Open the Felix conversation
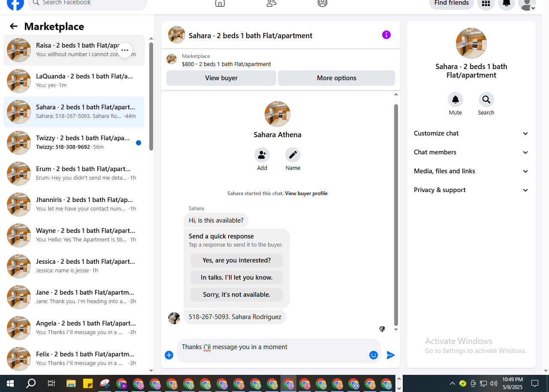Image resolution: width=549 pixels, height=392 pixels. pos(74,359)
